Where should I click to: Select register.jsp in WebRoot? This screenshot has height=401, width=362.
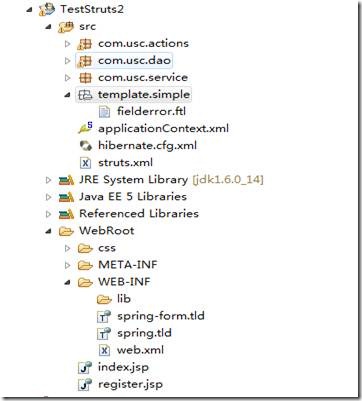pyautogui.click(x=130, y=384)
